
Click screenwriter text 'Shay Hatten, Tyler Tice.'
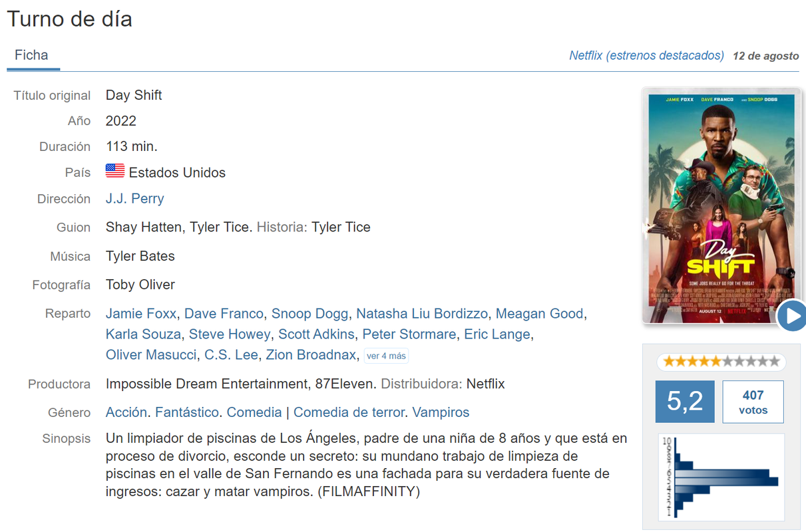[179, 227]
